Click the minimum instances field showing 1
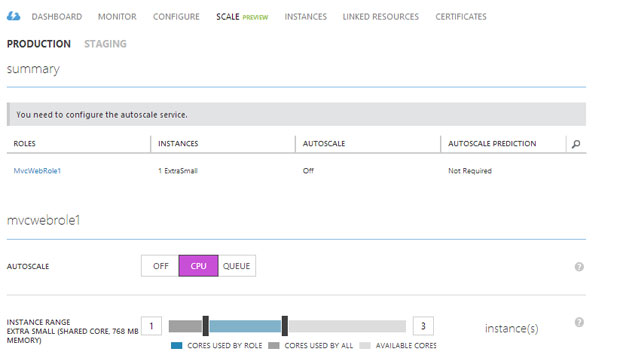 tap(151, 326)
